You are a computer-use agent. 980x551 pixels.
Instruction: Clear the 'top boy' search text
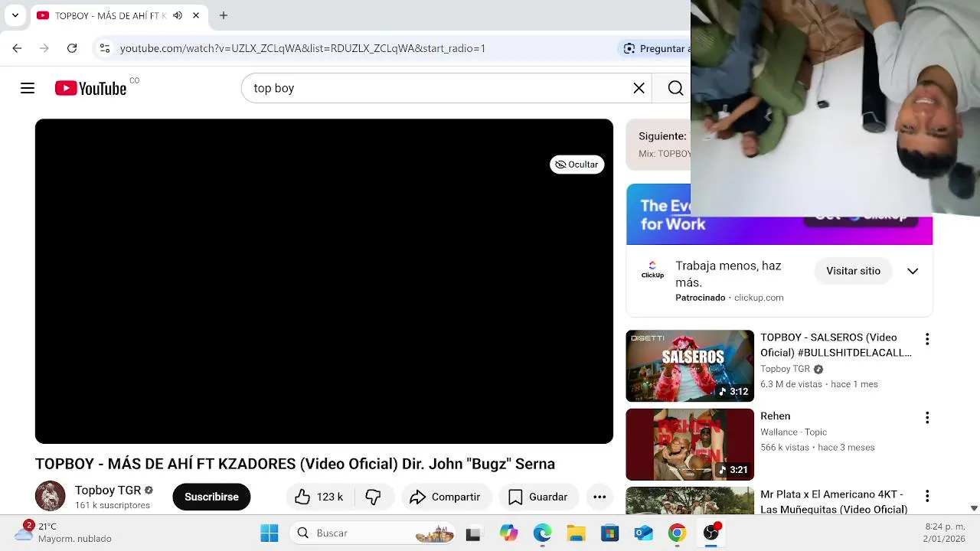pyautogui.click(x=639, y=88)
